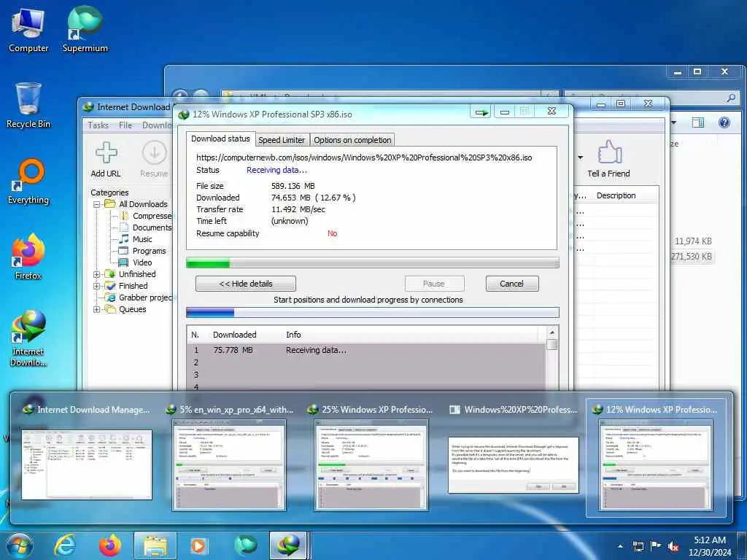Cancel the Windows XP ISO download
This screenshot has width=747, height=560.
(511, 284)
